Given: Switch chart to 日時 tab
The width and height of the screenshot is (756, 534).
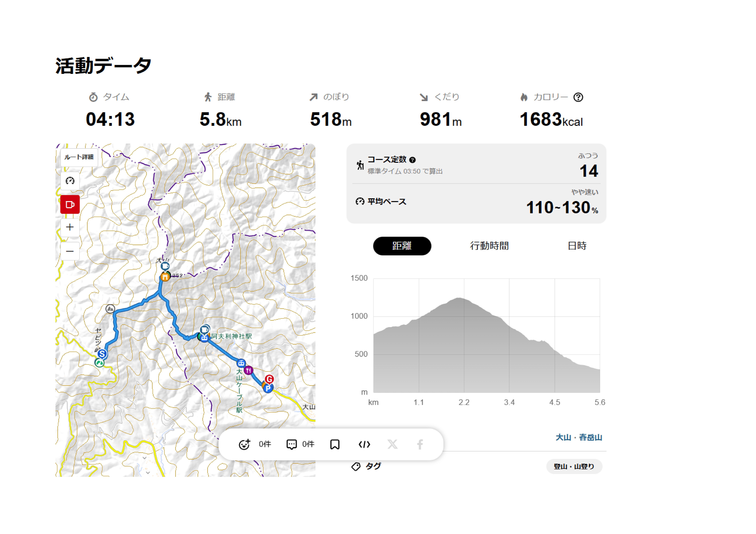Looking at the screenshot, I should point(577,246).
